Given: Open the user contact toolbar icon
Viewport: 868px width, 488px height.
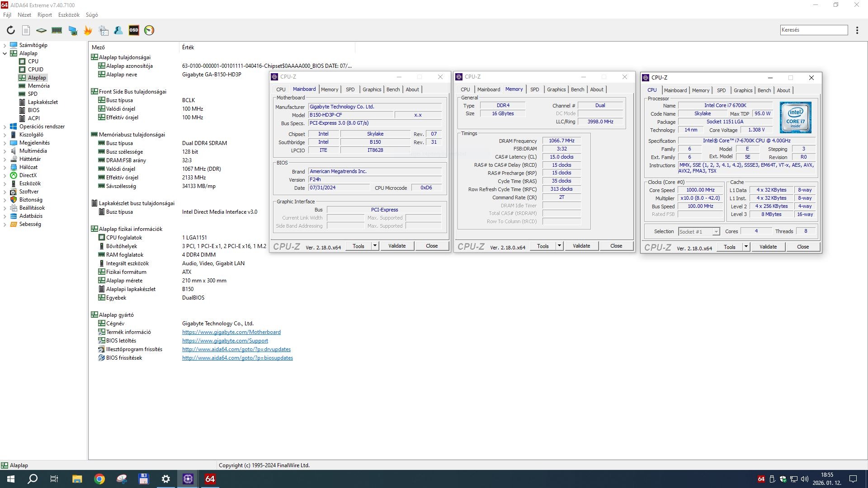Looking at the screenshot, I should [118, 30].
